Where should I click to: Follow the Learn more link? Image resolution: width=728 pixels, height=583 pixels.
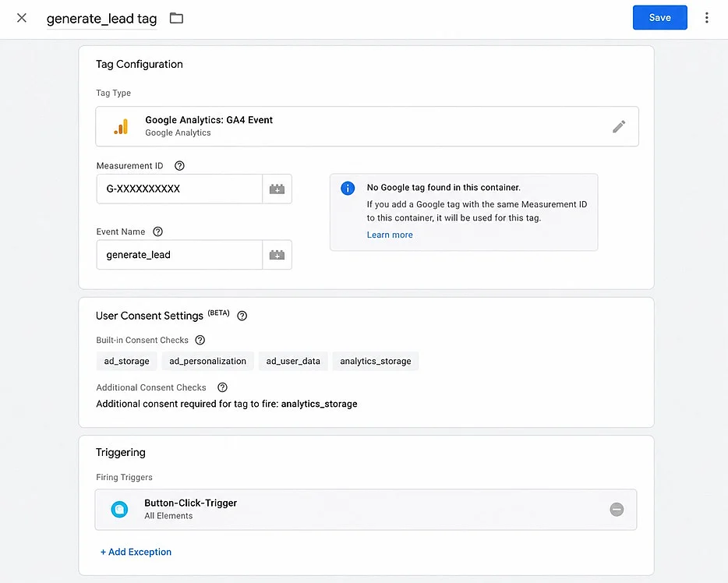(x=390, y=235)
